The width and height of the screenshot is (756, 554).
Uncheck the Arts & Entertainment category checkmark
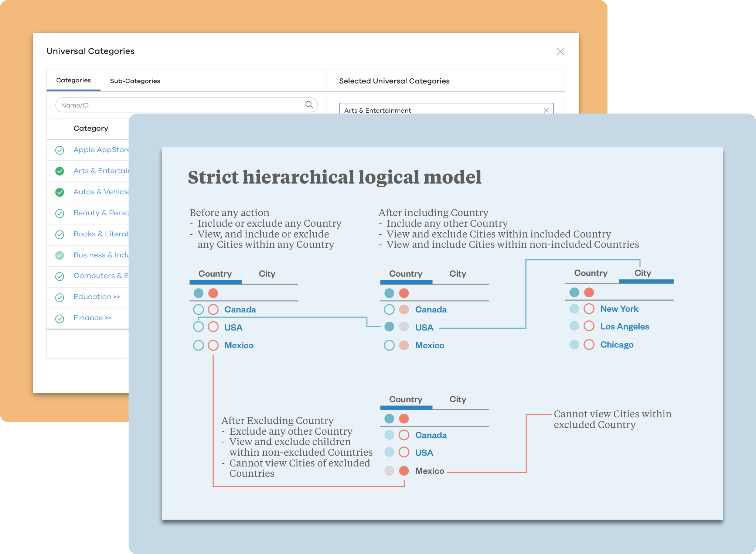click(x=59, y=171)
